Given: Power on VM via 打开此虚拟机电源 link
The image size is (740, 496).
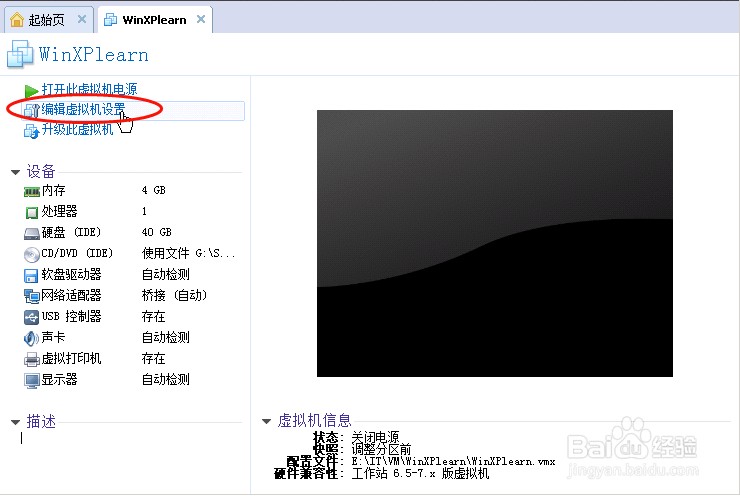Looking at the screenshot, I should coord(89,89).
